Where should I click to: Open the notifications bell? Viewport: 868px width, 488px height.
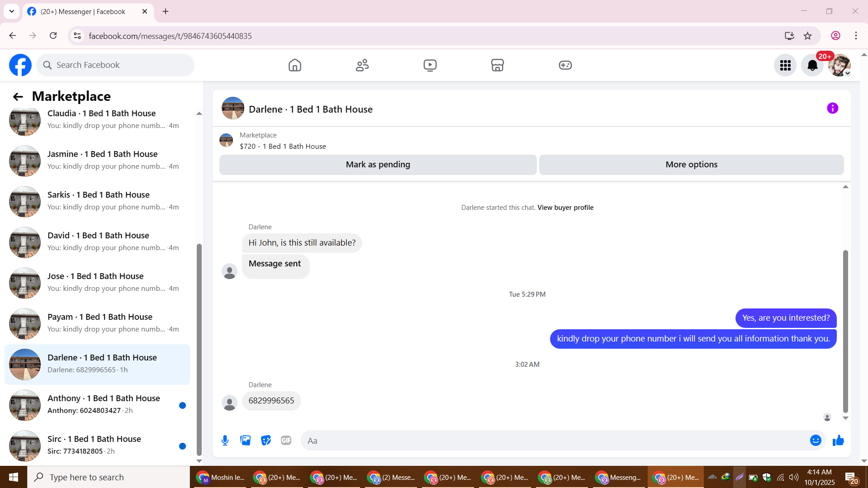pos(812,65)
